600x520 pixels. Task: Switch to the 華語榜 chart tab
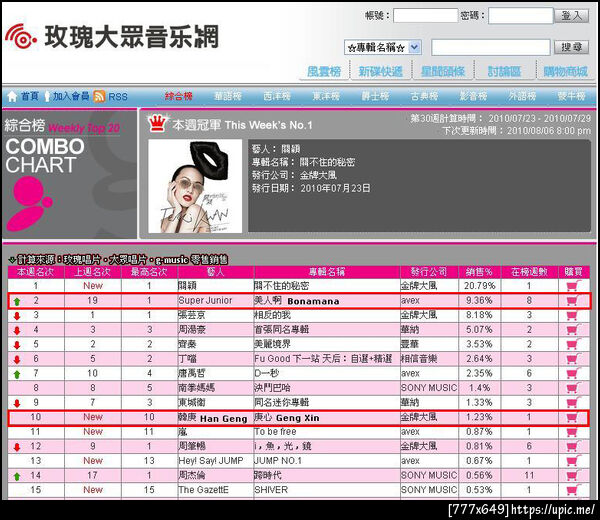(x=228, y=96)
